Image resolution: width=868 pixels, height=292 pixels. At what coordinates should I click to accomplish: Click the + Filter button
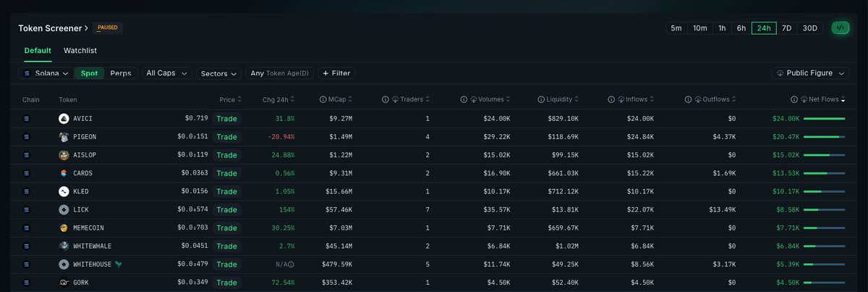pyautogui.click(x=336, y=73)
